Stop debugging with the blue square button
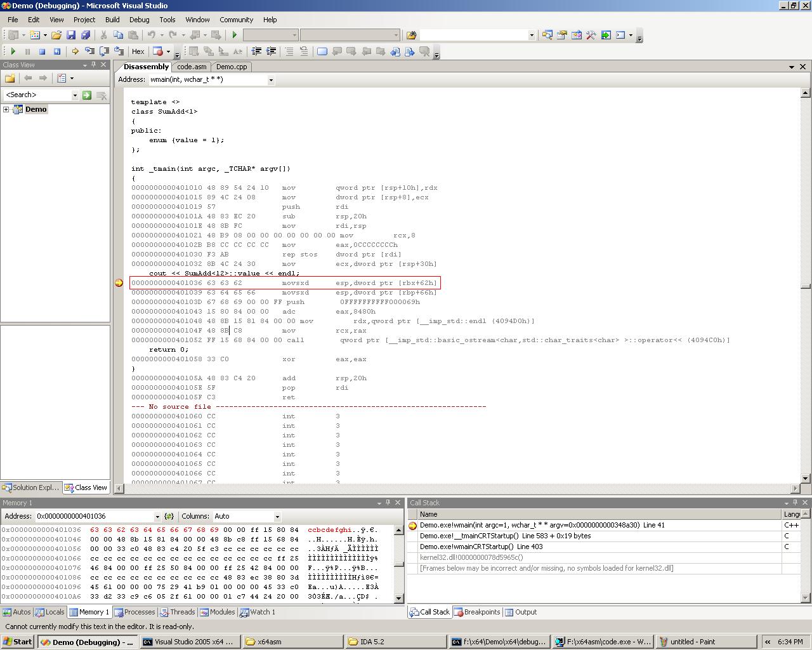 tap(42, 51)
